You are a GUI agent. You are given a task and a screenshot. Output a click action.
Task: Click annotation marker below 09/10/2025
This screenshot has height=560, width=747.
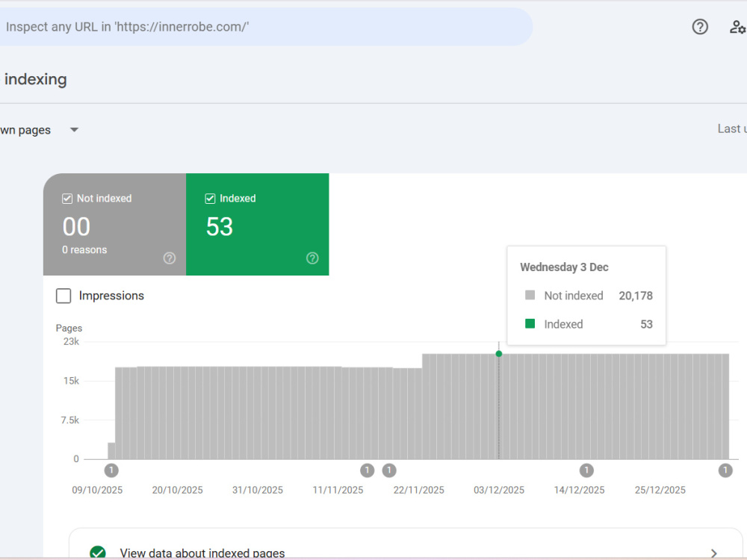[x=111, y=470]
